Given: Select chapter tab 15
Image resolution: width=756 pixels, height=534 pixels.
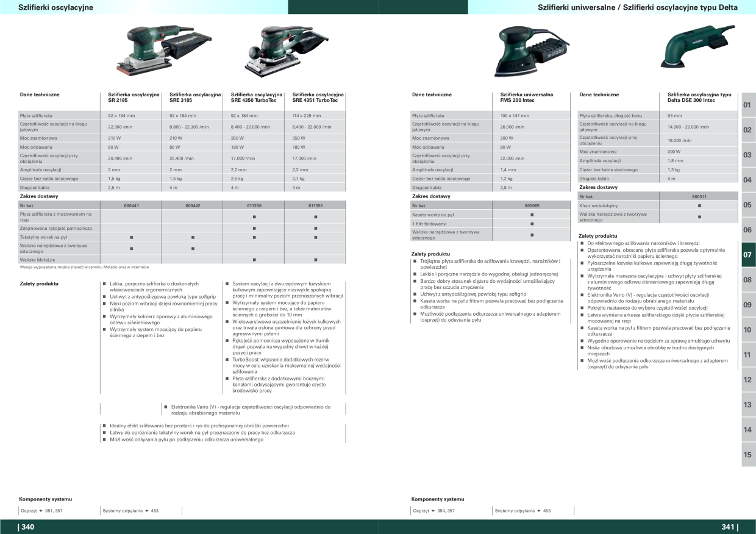Looking at the screenshot, I should 748,455.
